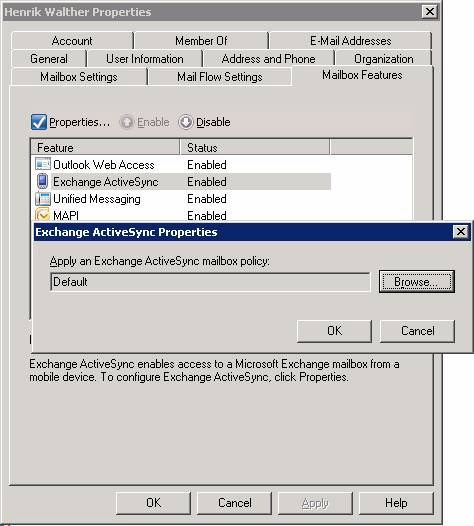This screenshot has height=526, width=474.
Task: Go to Address and Phone tab
Action: click(268, 59)
